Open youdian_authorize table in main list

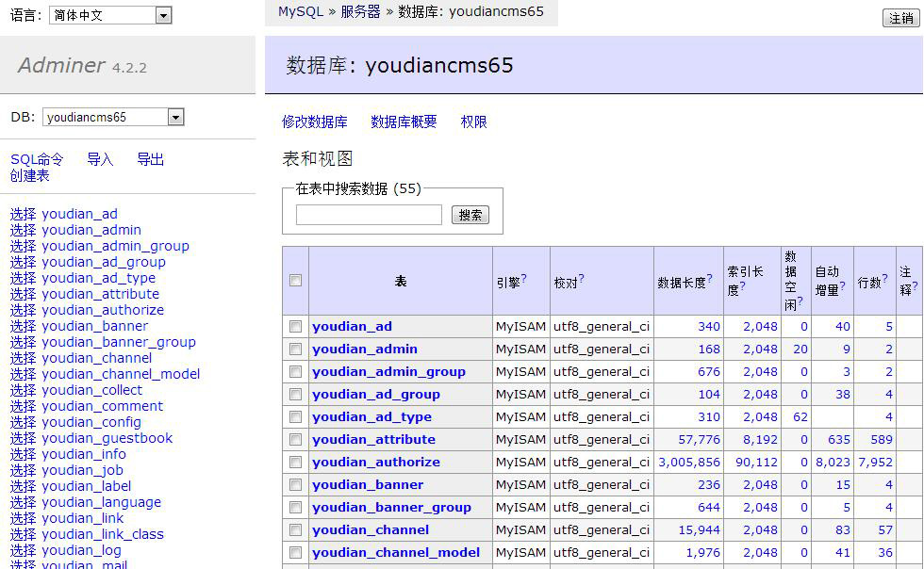pyautogui.click(x=376, y=463)
